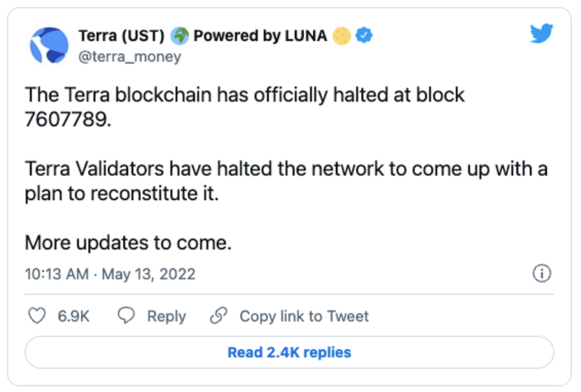Select the Reply label
581x392 pixels.
[167, 317]
